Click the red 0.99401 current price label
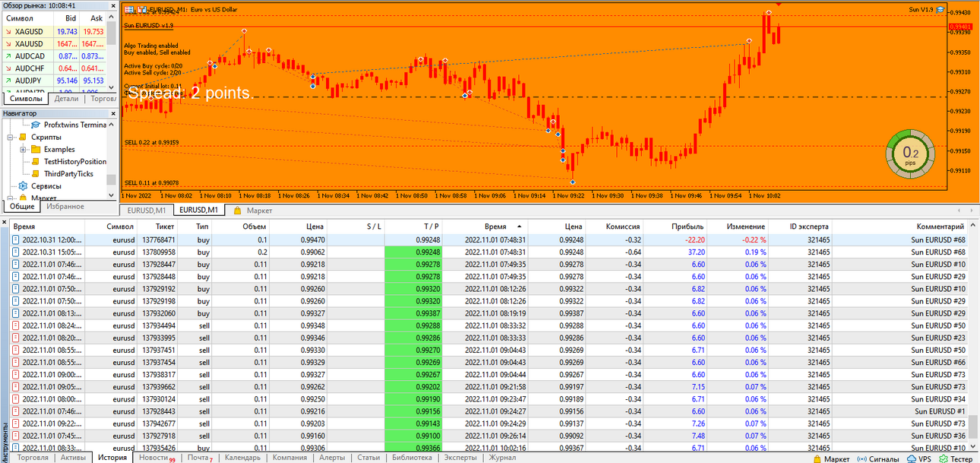This screenshot has width=980, height=463. click(x=961, y=27)
